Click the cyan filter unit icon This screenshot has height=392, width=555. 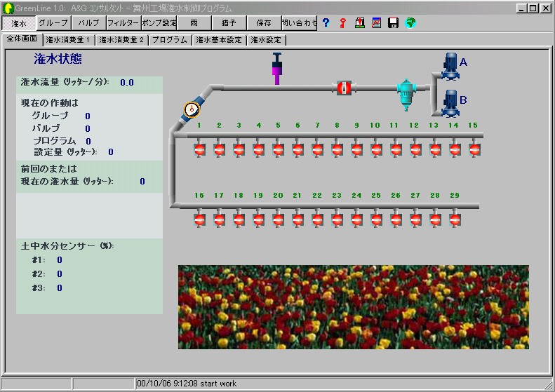pyautogui.click(x=406, y=95)
